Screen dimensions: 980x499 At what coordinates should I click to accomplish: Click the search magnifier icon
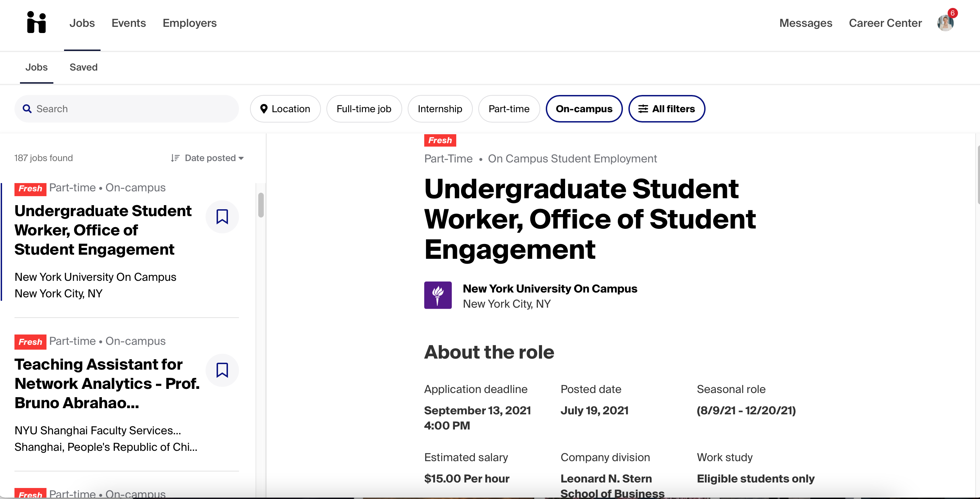point(27,109)
